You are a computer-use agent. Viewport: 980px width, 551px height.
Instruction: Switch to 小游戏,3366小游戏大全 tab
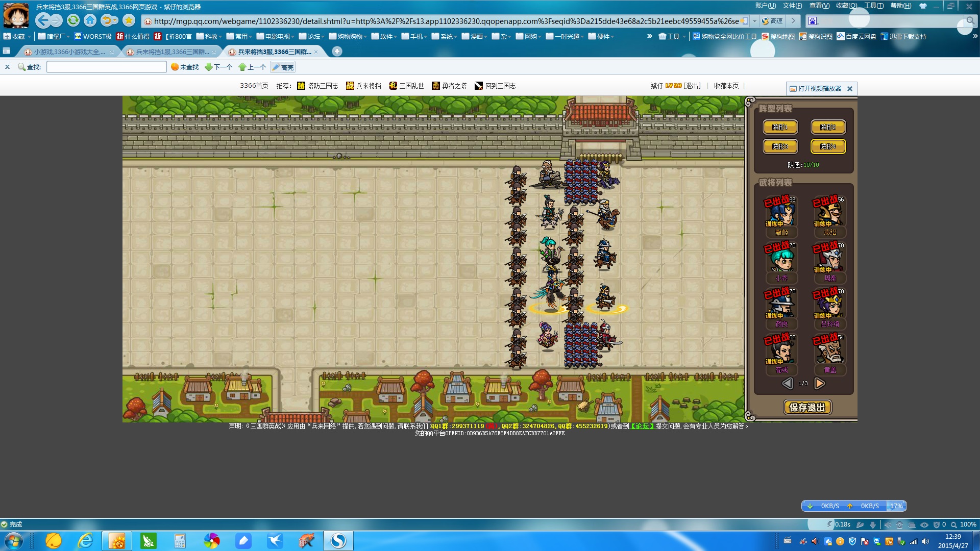point(68,52)
